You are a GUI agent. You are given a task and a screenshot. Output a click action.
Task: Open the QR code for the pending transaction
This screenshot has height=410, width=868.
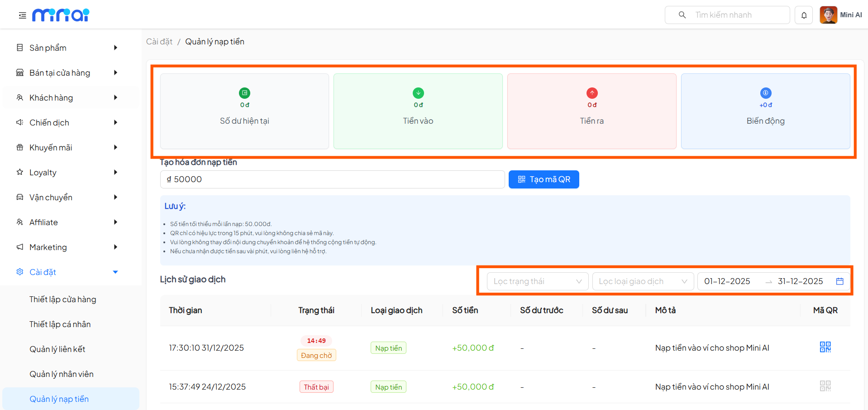pyautogui.click(x=825, y=347)
